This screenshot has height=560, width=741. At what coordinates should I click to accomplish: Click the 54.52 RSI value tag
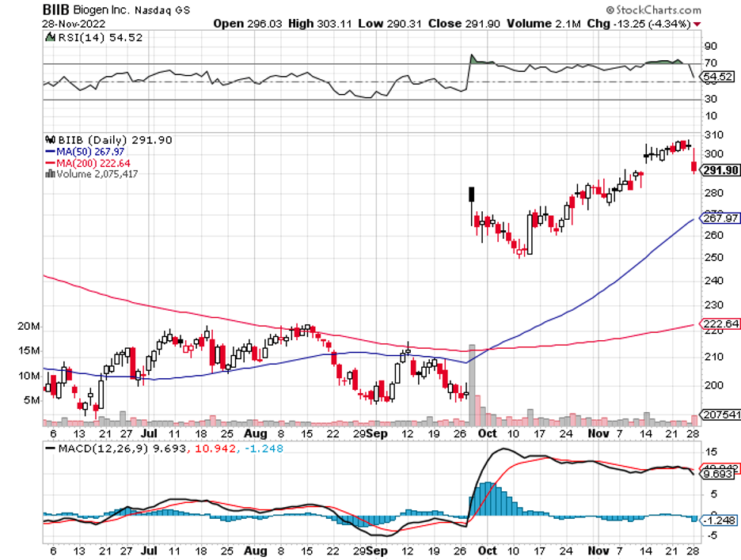click(x=720, y=77)
